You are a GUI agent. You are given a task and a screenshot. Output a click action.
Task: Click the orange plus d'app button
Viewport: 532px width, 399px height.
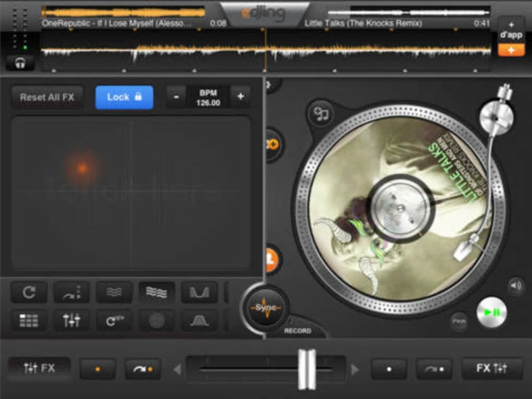pyautogui.click(x=511, y=50)
